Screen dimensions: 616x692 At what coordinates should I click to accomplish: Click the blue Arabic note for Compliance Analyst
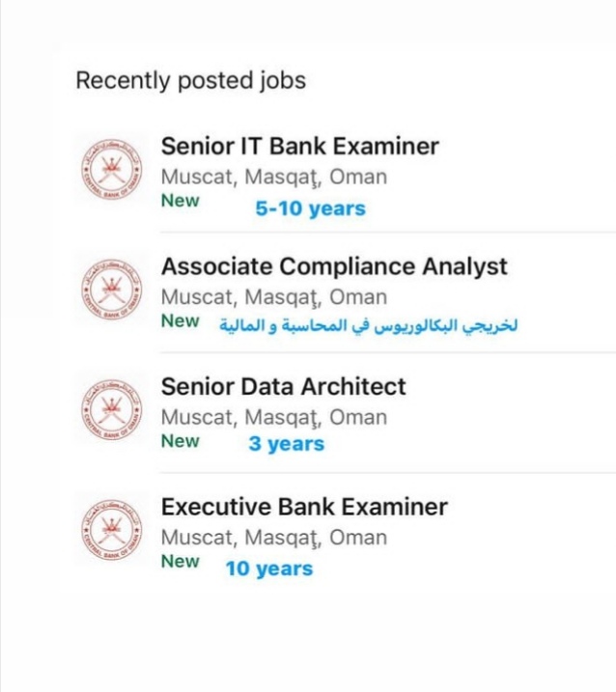tap(368, 324)
